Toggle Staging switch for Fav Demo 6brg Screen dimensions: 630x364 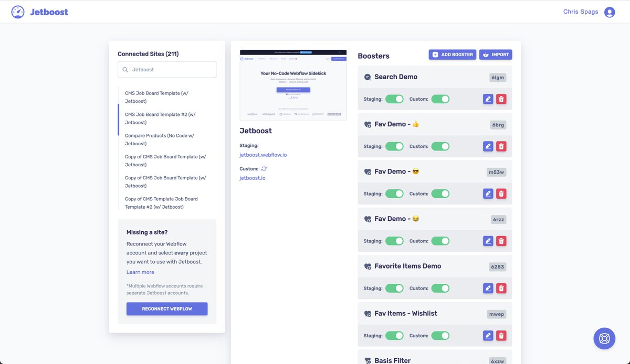[x=394, y=146]
